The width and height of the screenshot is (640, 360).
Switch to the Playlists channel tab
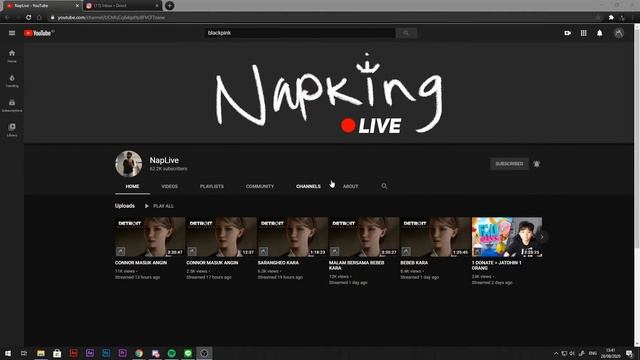(x=211, y=186)
